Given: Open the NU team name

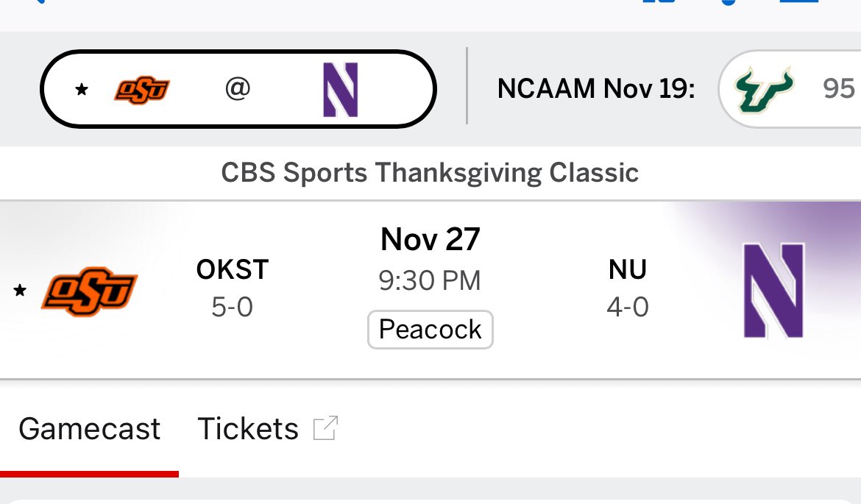Looking at the screenshot, I should 627,270.
